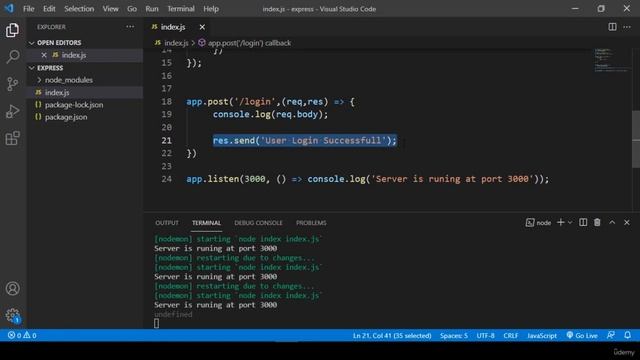This screenshot has height=360, width=640.
Task: Open the Manage gear icon
Action: 12,315
